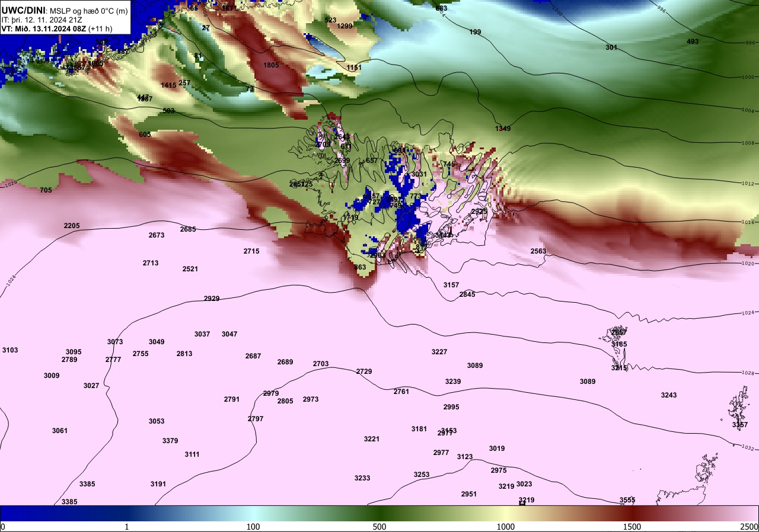The width and height of the screenshot is (759, 532).
Task: Click the 1004 isobar label
Action: (x=748, y=111)
